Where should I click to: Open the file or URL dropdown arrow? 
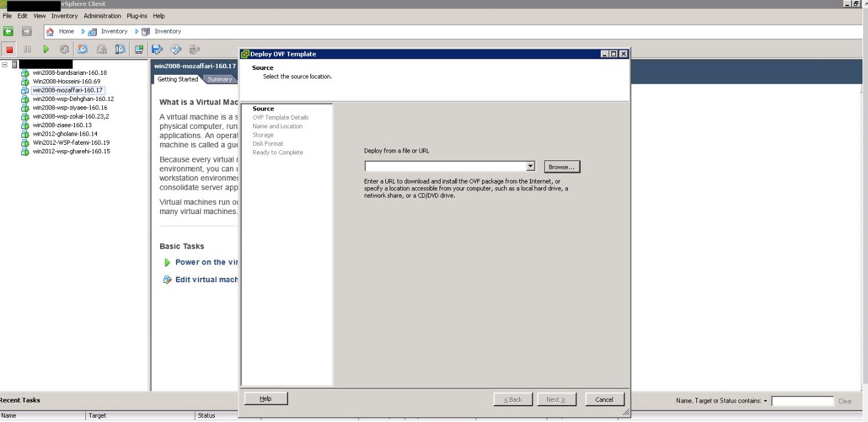tap(530, 166)
